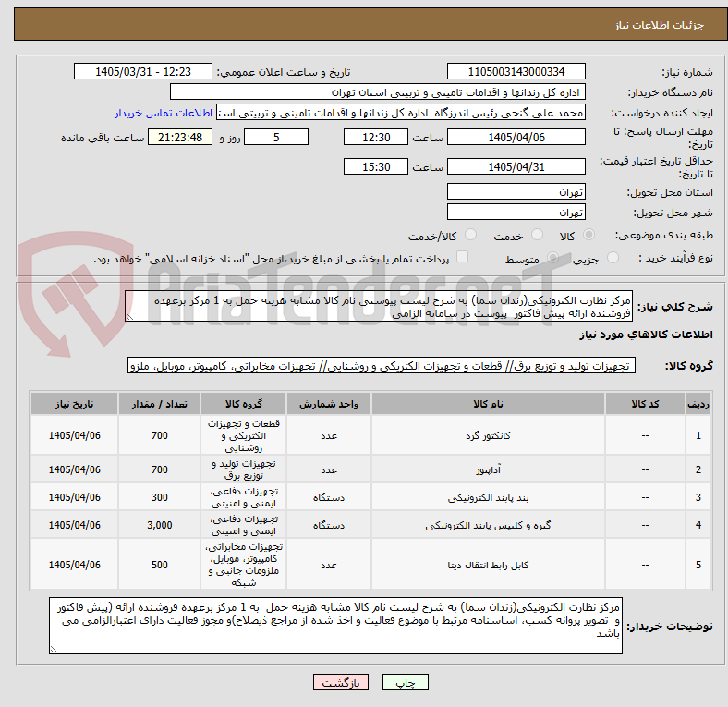
Task: Click the price validity date field 1405/04/31
Action: point(516,166)
